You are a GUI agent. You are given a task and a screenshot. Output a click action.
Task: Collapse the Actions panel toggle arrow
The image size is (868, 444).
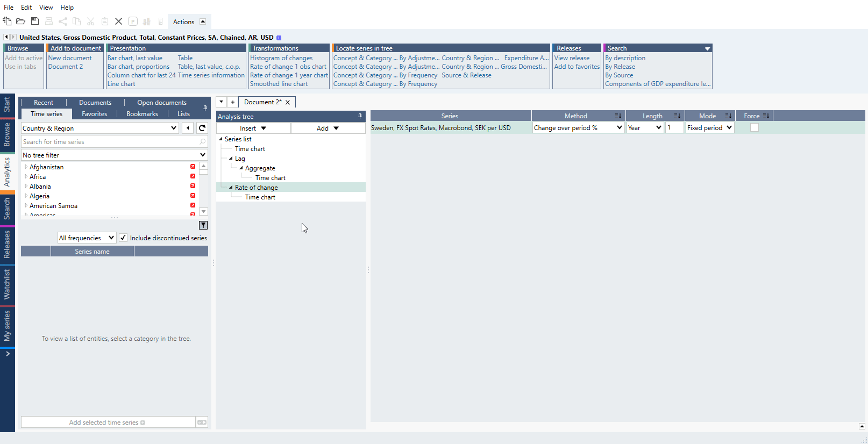tap(203, 22)
